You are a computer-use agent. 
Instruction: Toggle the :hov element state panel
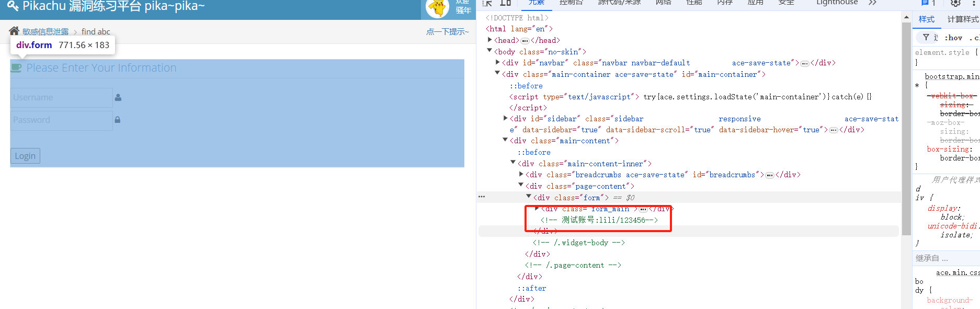pos(953,38)
